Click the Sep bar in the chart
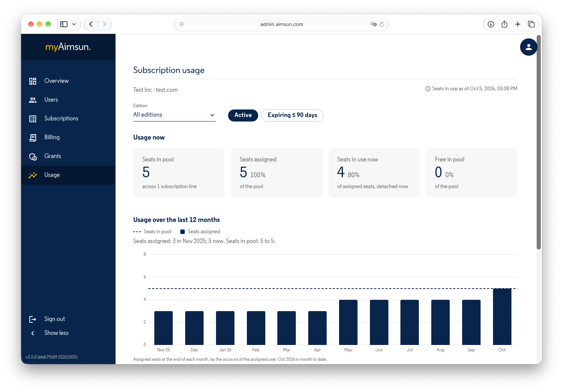This screenshot has height=392, width=563. (x=471, y=322)
